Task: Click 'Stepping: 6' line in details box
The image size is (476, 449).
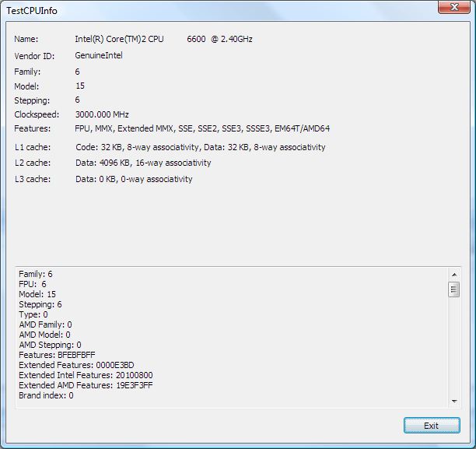Action: 40,304
